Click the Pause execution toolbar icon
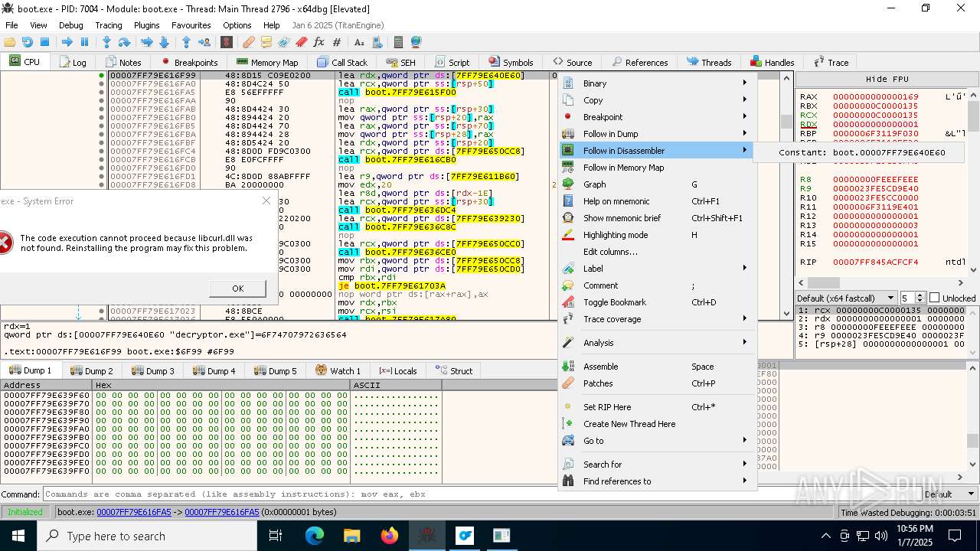This screenshot has width=980, height=551. [84, 42]
